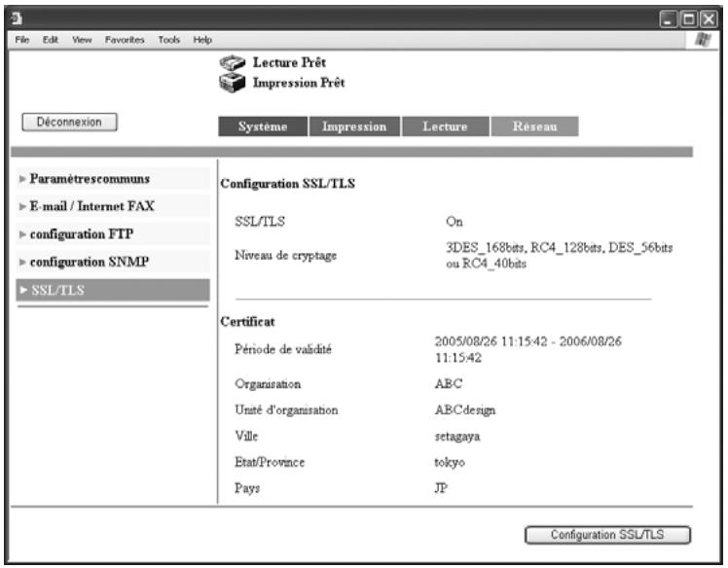Expand the arrow beside configuration FTP
Image resolution: width=728 pixels, height=568 pixels.
click(22, 234)
